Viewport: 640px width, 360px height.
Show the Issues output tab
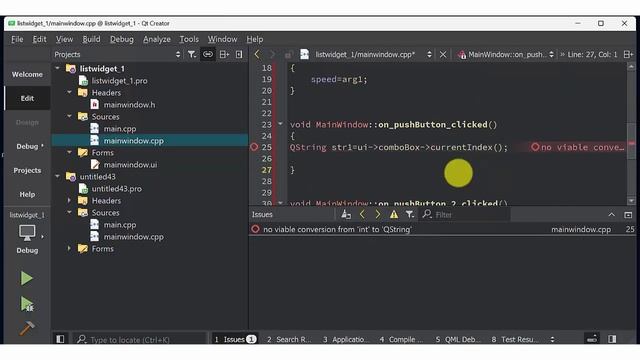click(236, 339)
